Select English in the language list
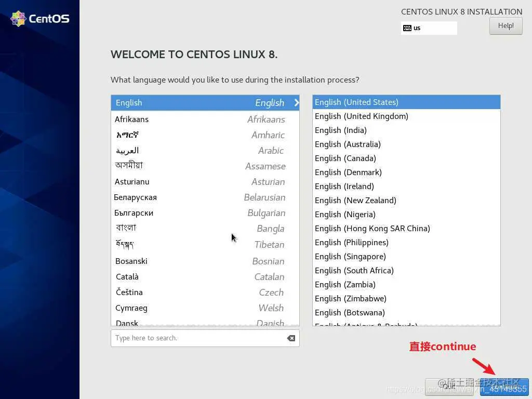The height and width of the screenshot is (399, 532). pos(205,102)
